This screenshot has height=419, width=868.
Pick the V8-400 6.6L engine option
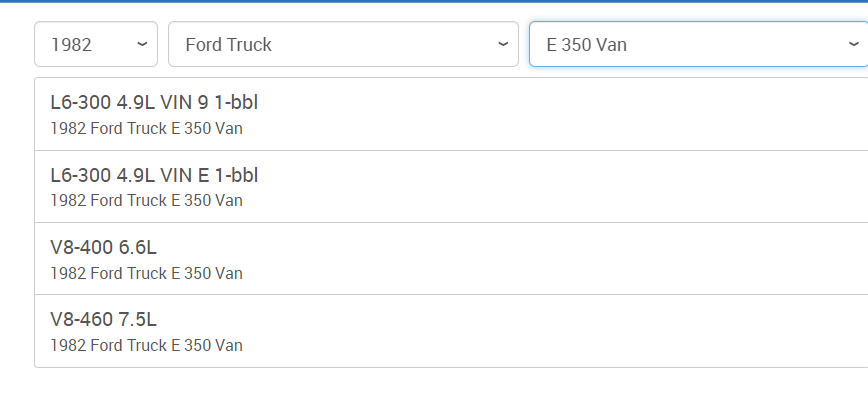(x=104, y=247)
